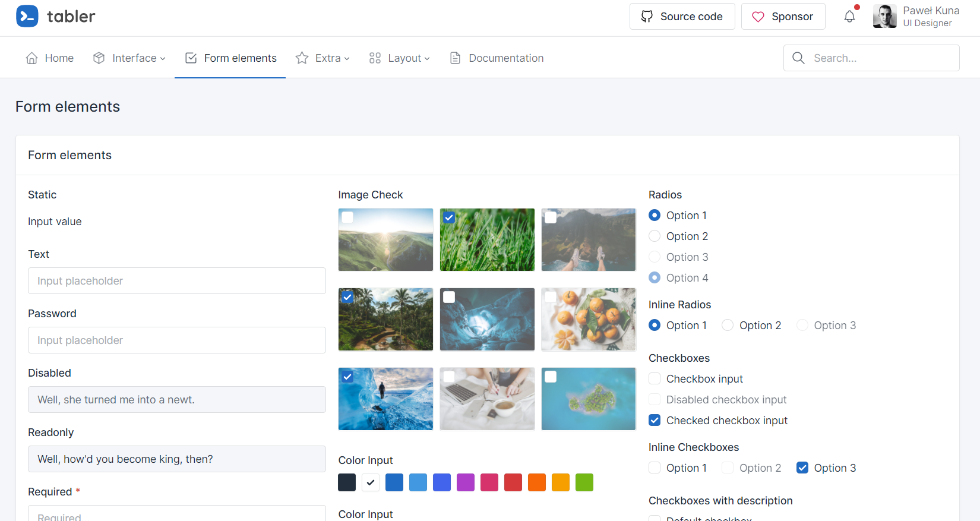Click the search magnifier icon
The height and width of the screenshot is (521, 980).
click(x=799, y=58)
